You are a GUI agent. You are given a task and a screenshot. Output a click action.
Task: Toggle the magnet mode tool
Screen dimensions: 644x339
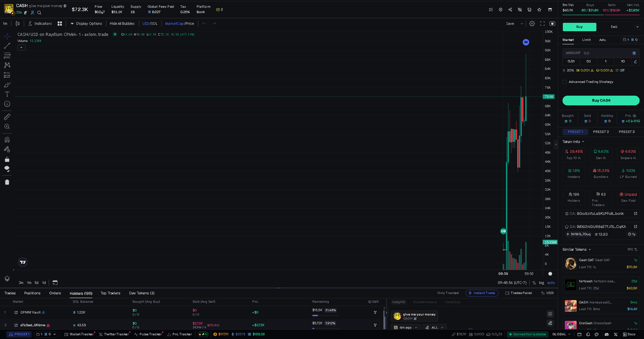[7, 140]
